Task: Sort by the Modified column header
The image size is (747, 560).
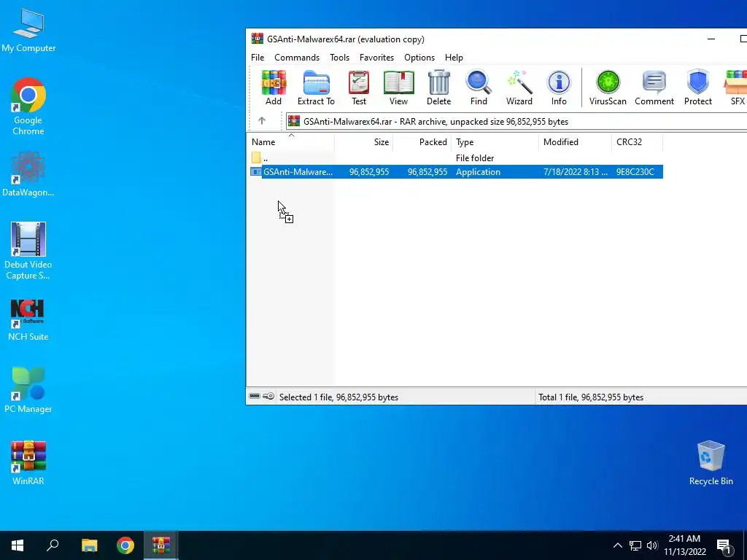Action: point(575,142)
